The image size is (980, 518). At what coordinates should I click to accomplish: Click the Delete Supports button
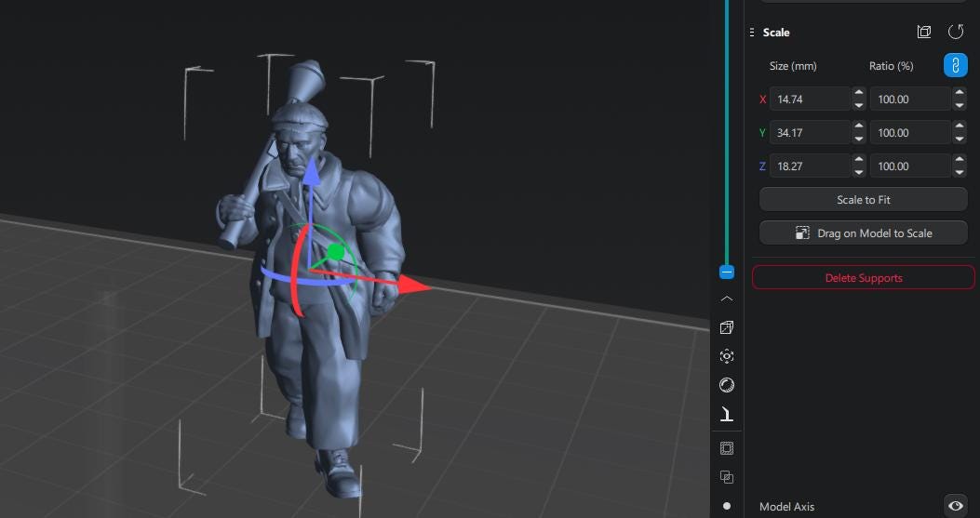[863, 278]
